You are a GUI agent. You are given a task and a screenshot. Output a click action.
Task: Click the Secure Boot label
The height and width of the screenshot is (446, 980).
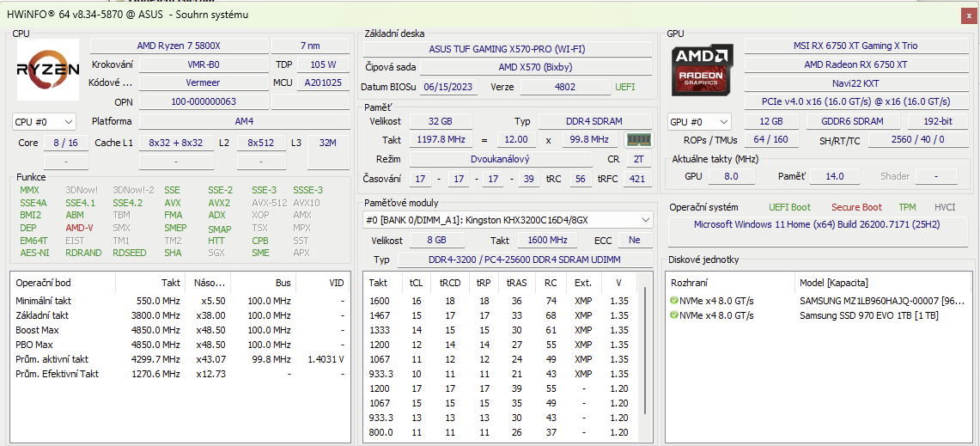tap(856, 207)
